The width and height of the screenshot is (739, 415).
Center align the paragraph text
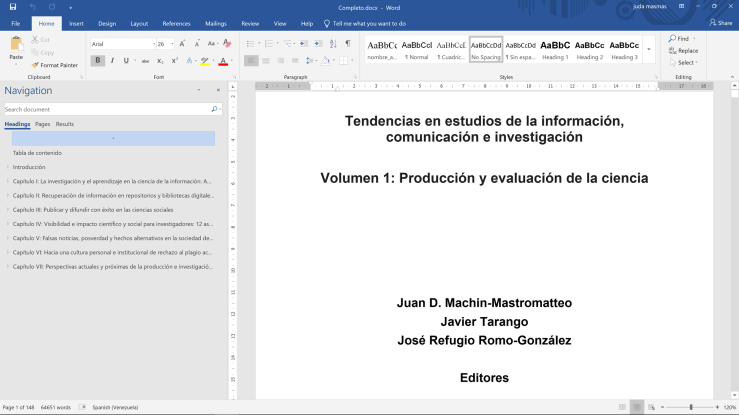coord(266,61)
